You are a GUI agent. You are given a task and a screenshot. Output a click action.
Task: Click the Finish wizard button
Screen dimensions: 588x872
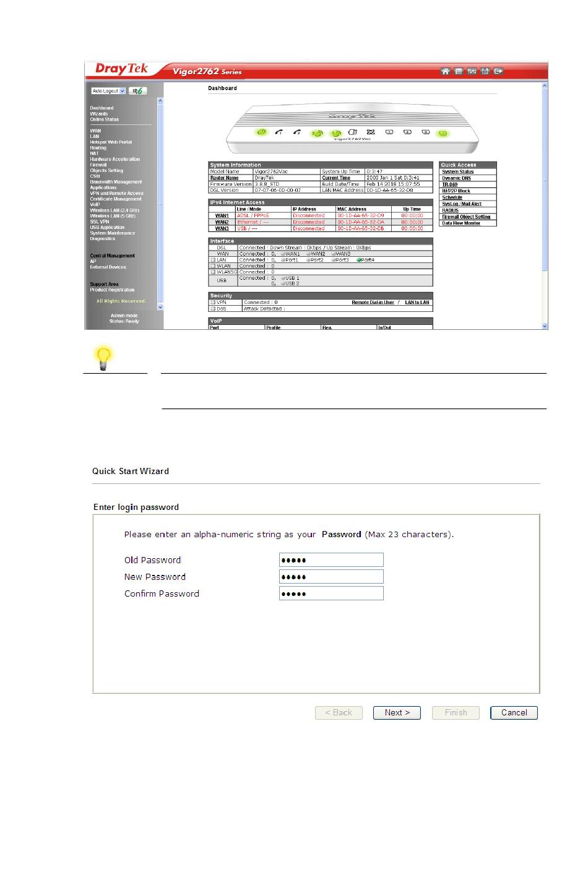click(456, 713)
